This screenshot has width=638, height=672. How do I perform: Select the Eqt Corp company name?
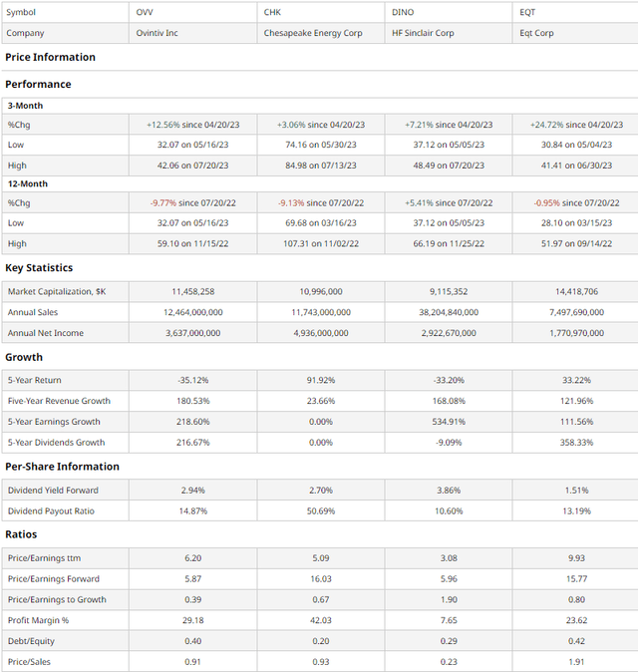point(536,33)
